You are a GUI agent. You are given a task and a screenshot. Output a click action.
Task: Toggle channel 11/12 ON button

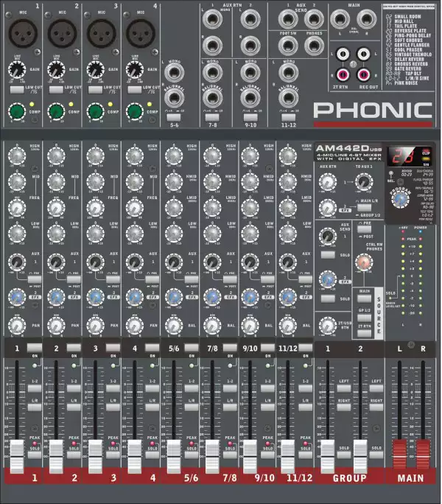[305, 348]
